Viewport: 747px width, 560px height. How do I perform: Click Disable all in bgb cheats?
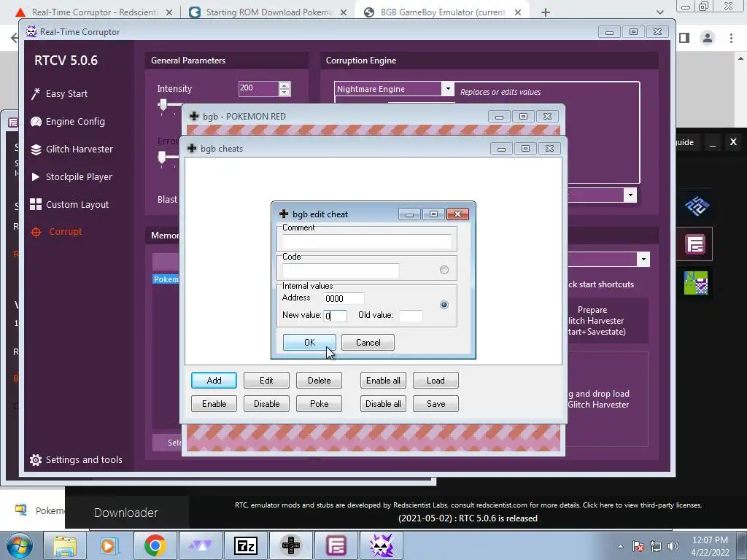(x=383, y=404)
